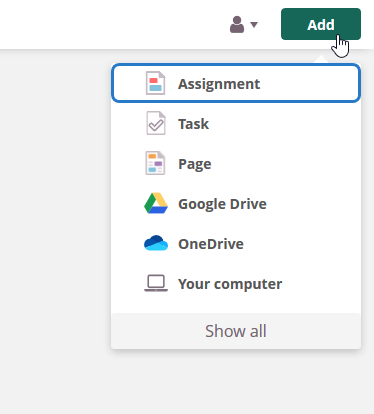Select Assignment from the Add menu
374x414 pixels.
click(236, 83)
